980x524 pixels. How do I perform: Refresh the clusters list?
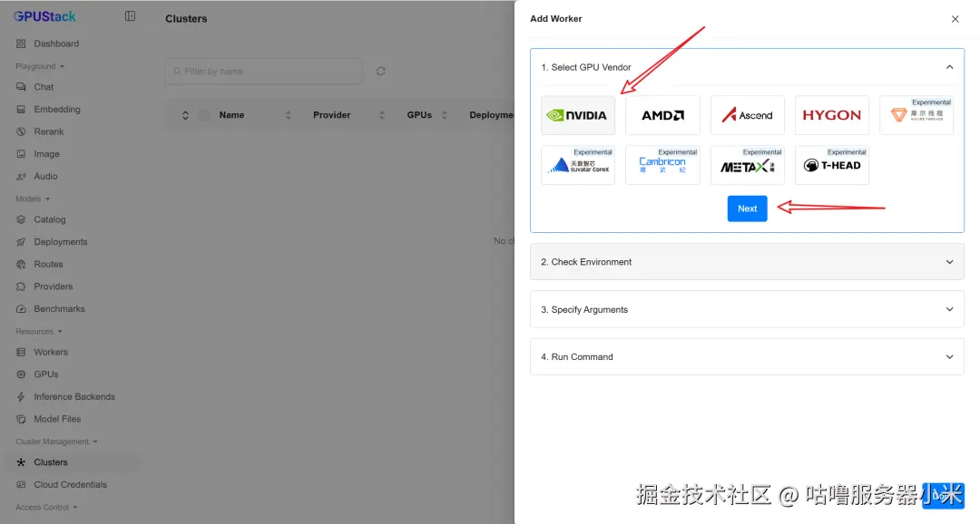pyautogui.click(x=380, y=72)
